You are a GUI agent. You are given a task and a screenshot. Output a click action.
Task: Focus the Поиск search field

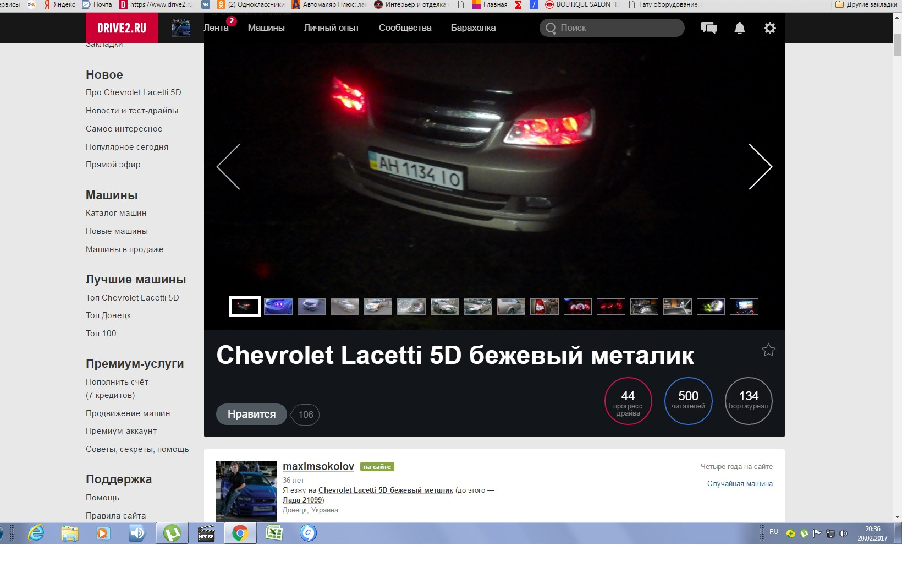click(x=612, y=28)
